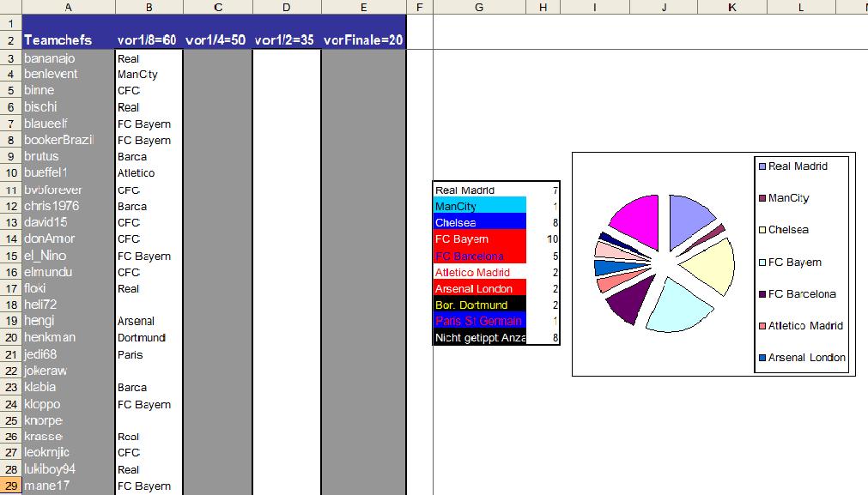Click the Real Madrid legend color swatch
868x495 pixels.
762,166
